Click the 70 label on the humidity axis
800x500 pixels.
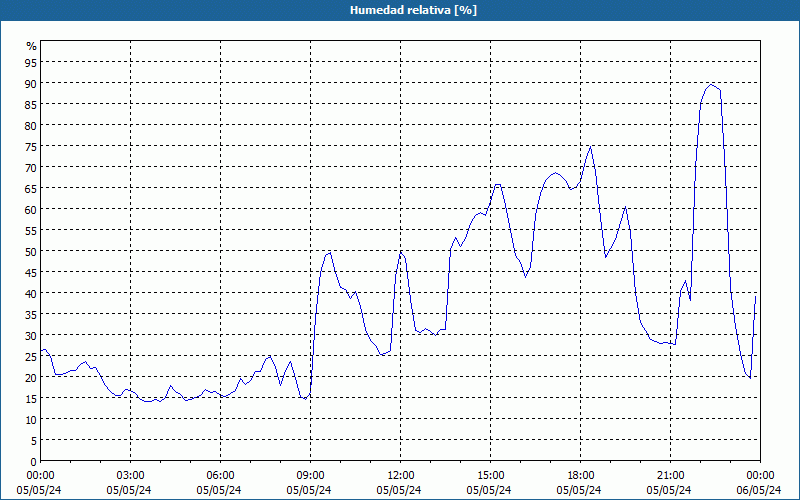point(31,167)
